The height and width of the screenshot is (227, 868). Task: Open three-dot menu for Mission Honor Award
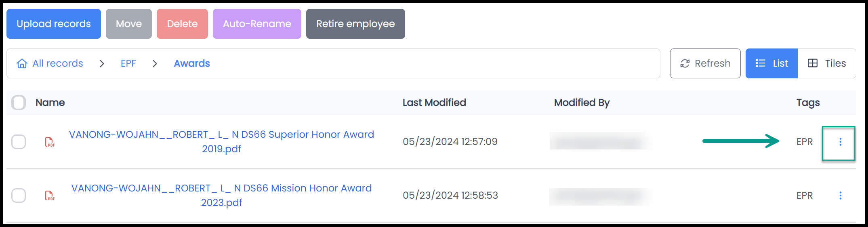[840, 195]
